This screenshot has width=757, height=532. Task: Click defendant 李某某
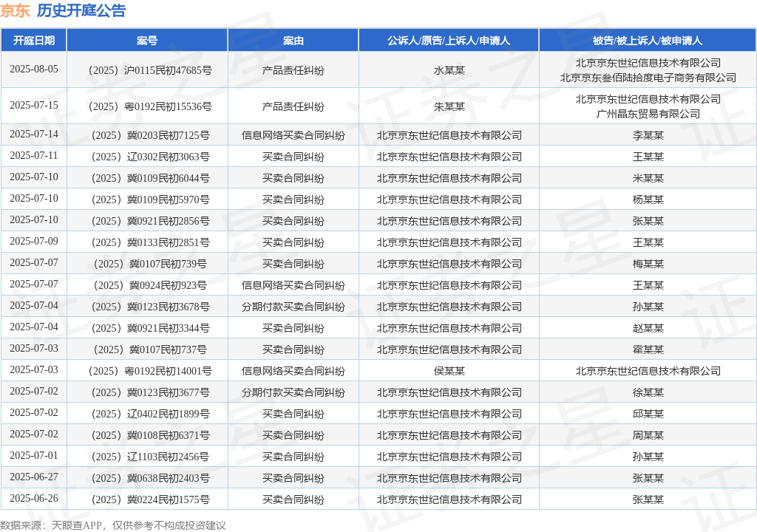point(648,136)
